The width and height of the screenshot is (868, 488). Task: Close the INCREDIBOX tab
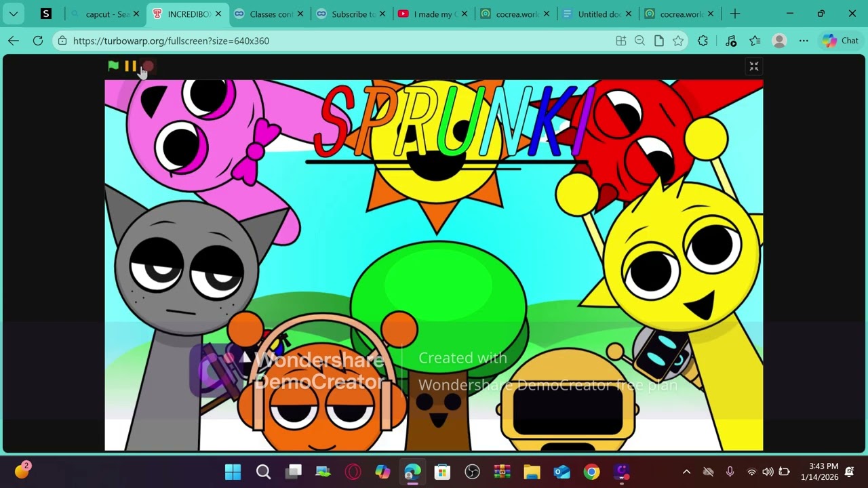point(218,14)
